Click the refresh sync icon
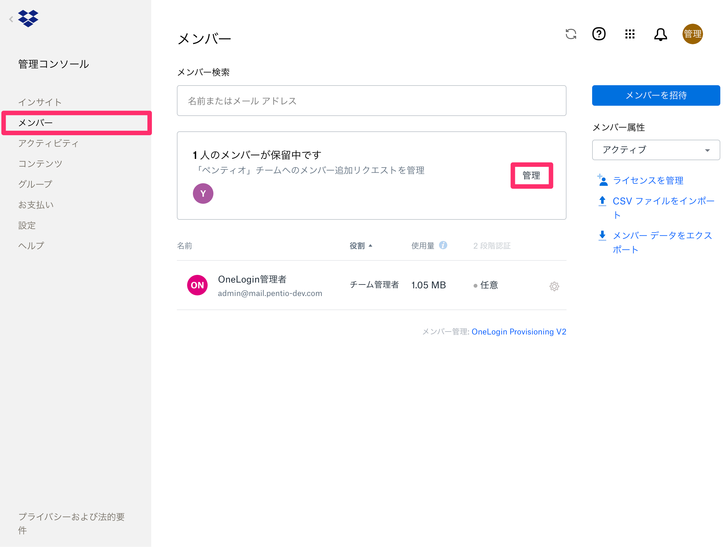This screenshot has width=728, height=560. pos(571,34)
